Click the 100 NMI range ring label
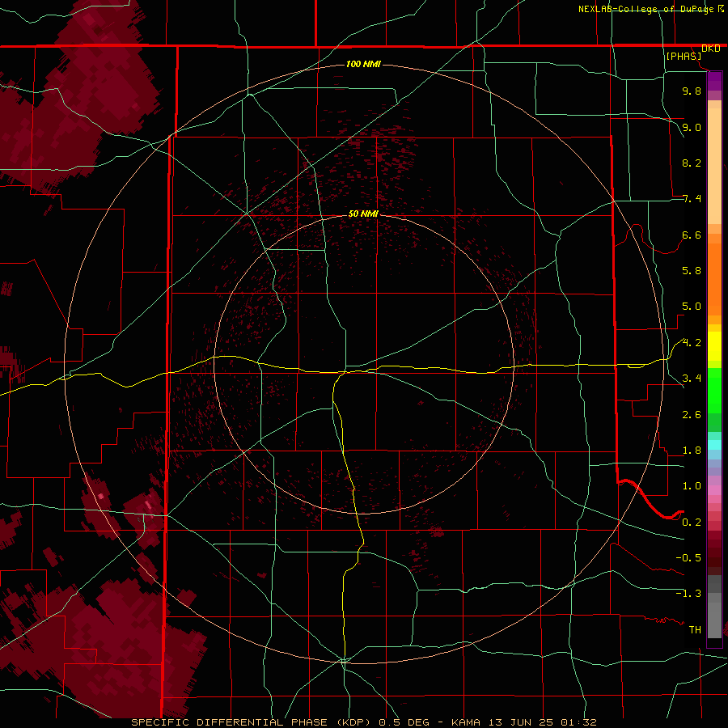 point(363,64)
